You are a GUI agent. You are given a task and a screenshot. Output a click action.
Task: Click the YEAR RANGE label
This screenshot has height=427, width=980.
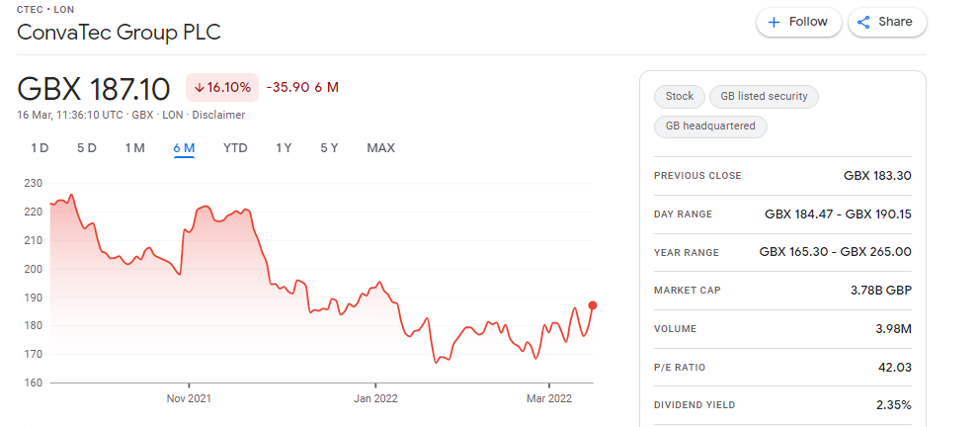(x=687, y=253)
